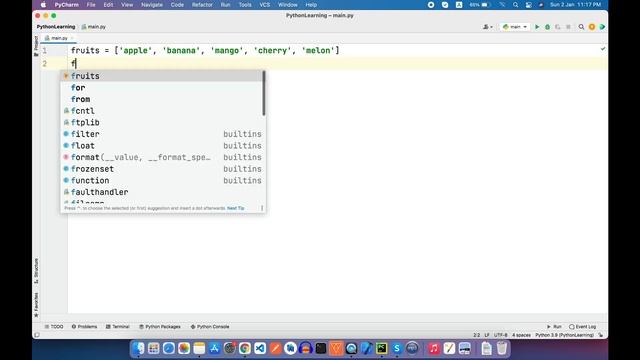Click the Debug bug icon in the toolbar

click(547, 27)
